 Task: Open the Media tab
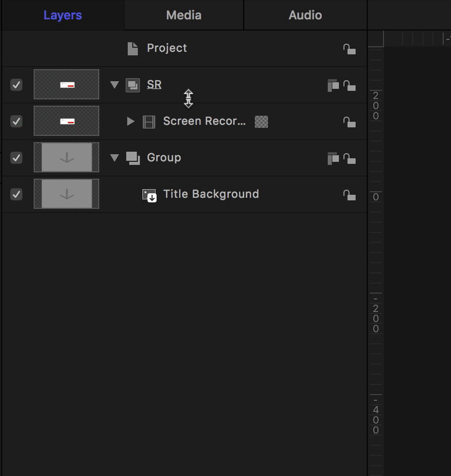click(x=184, y=15)
